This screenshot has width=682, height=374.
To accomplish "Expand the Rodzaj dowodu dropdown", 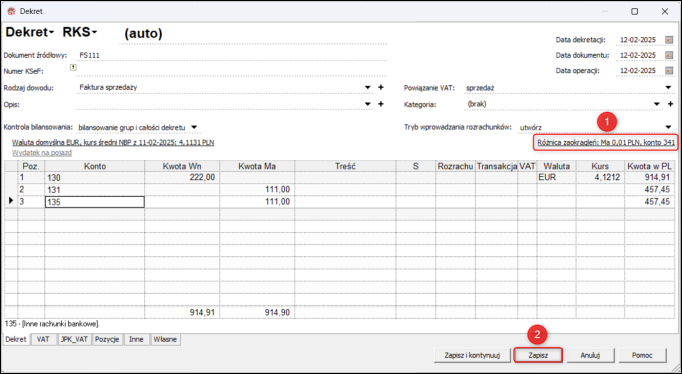I will [x=368, y=87].
